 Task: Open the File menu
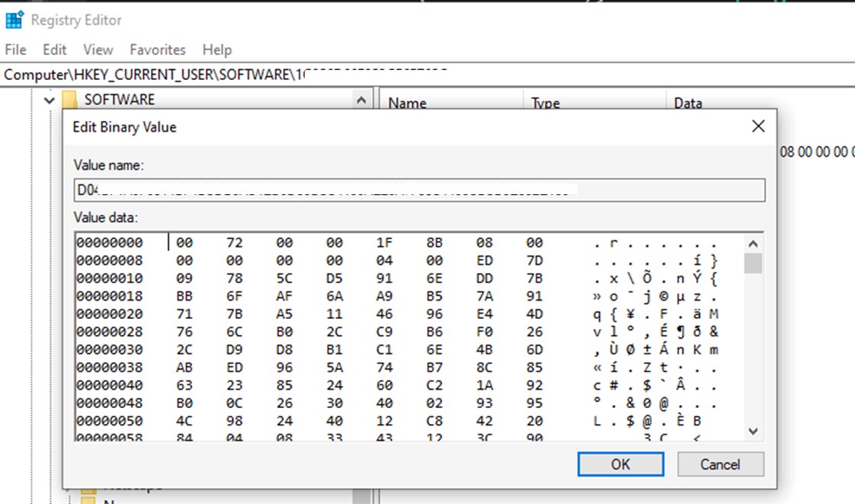pos(15,49)
